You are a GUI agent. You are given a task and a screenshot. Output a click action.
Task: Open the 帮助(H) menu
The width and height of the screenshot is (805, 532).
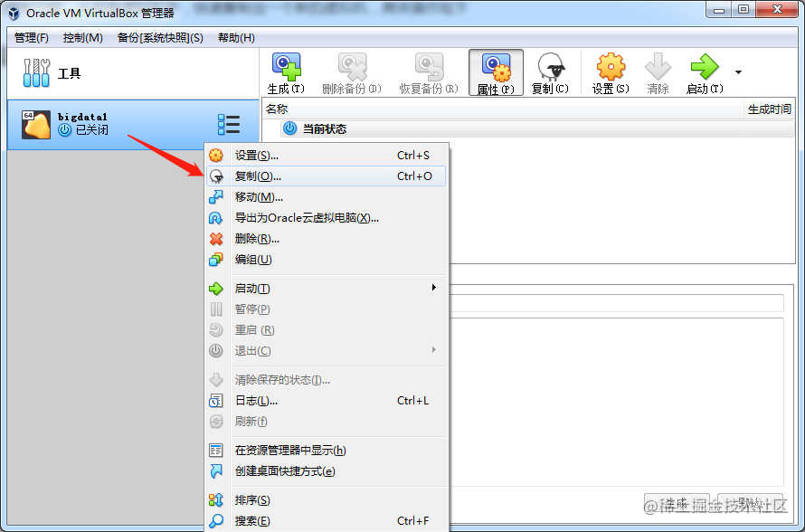pyautogui.click(x=236, y=38)
